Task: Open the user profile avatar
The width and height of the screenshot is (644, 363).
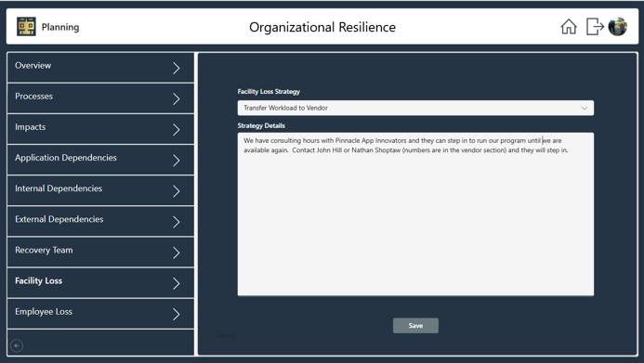Action: 618,27
